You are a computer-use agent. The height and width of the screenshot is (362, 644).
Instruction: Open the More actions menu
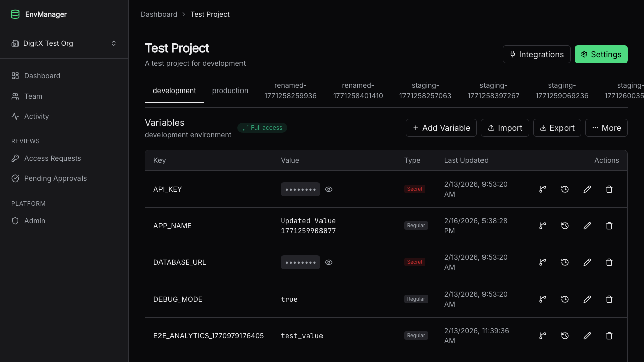point(606,128)
